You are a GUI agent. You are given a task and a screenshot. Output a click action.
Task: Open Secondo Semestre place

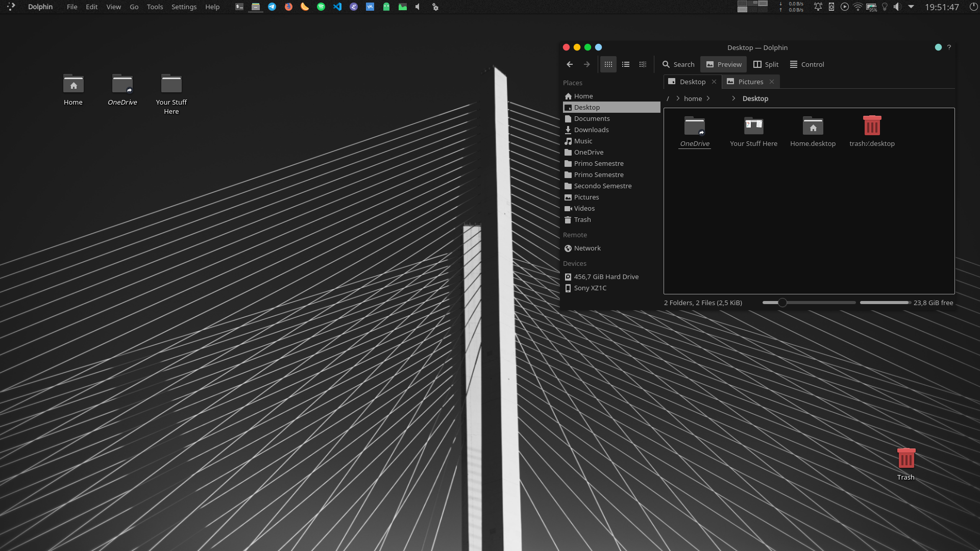[x=611, y=186]
